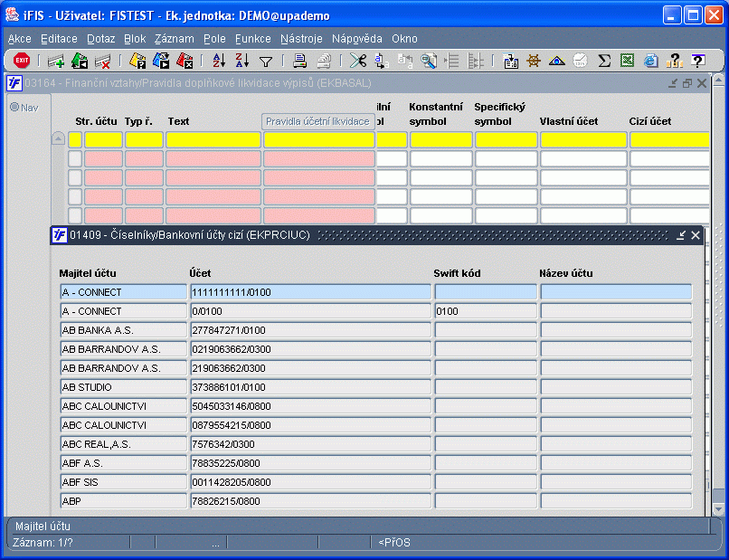Select ABF SIS owner row

(x=123, y=482)
